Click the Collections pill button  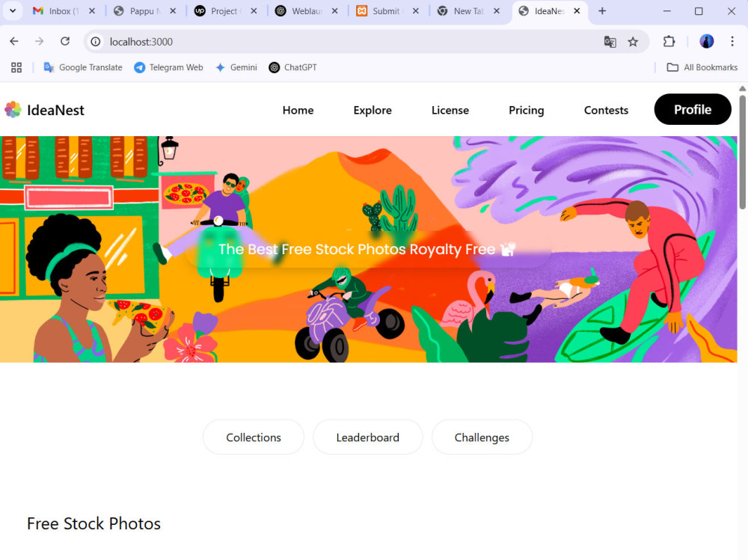click(254, 437)
